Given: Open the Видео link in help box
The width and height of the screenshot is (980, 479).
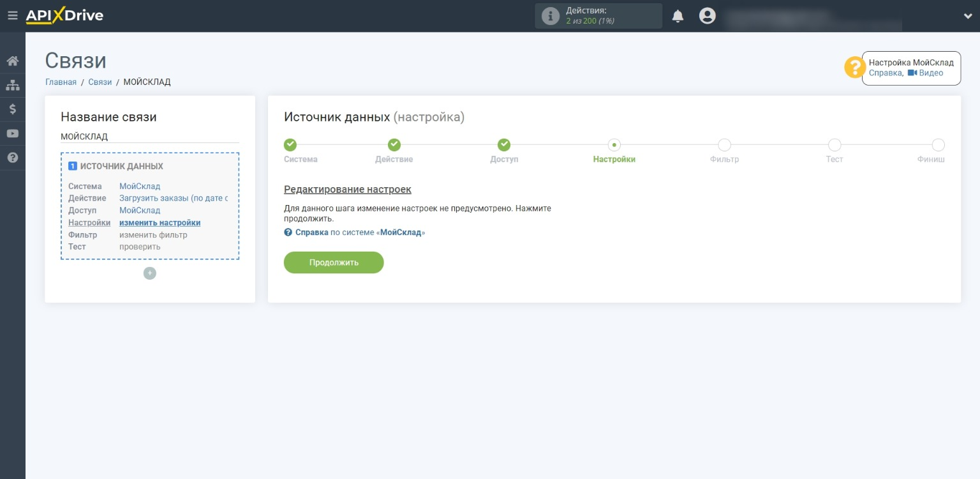Looking at the screenshot, I should coord(931,73).
